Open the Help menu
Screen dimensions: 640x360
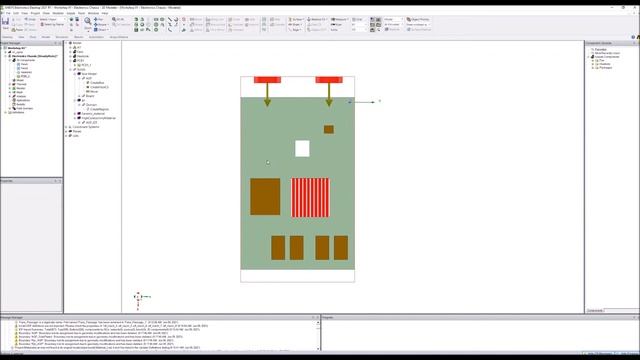105,13
